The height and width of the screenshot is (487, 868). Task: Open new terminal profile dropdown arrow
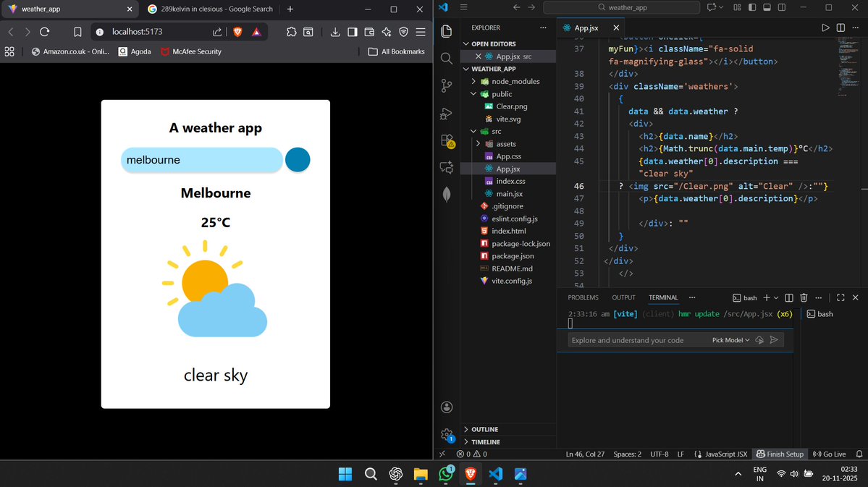pos(776,297)
